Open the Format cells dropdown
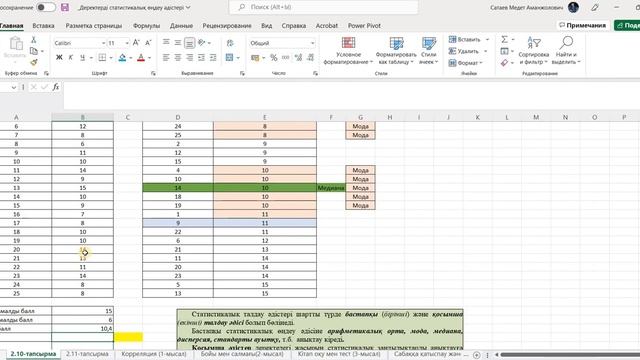 click(x=465, y=63)
